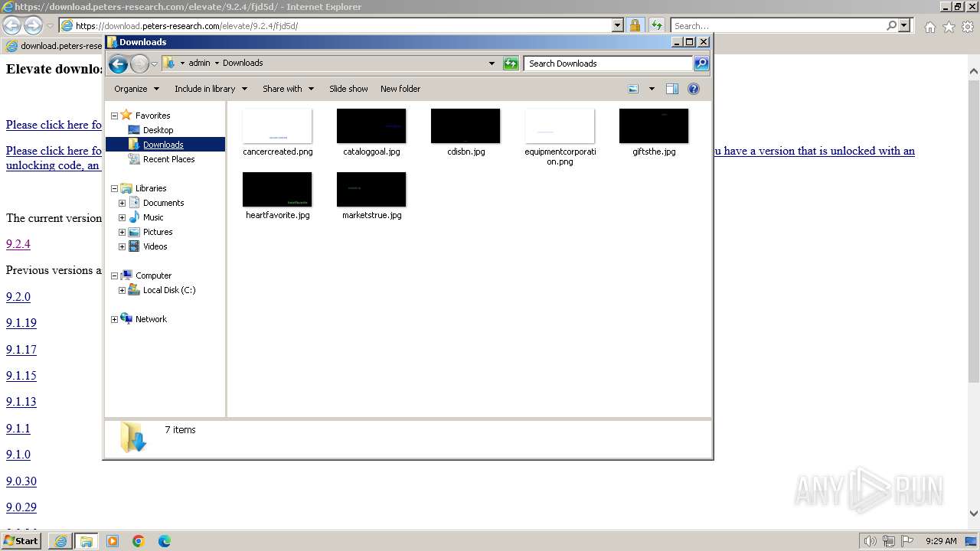Open the 9.1.13 version link

pos(21,402)
